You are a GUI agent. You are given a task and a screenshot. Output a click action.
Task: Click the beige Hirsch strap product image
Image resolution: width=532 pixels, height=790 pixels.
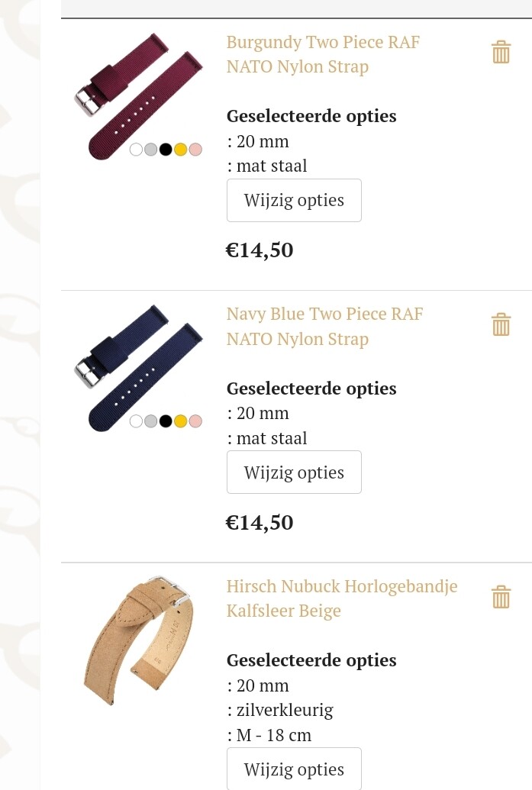point(139,641)
